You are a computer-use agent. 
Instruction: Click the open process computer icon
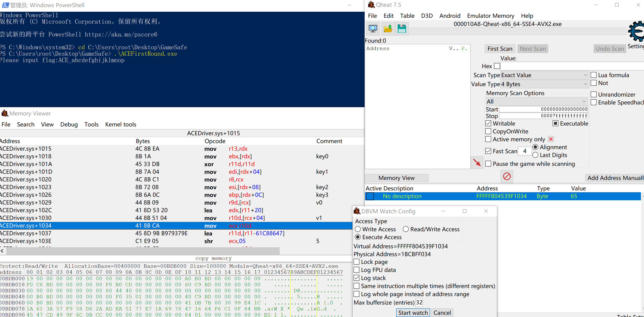373,29
